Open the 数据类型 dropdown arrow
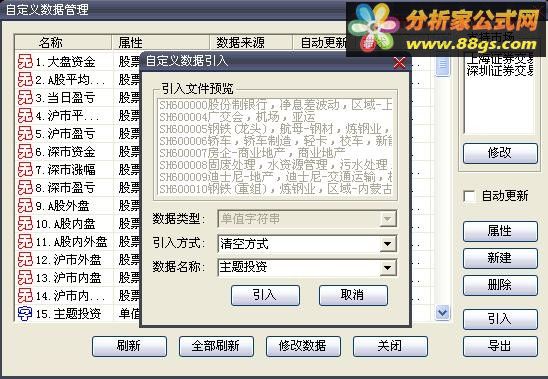The image size is (548, 379). point(387,219)
